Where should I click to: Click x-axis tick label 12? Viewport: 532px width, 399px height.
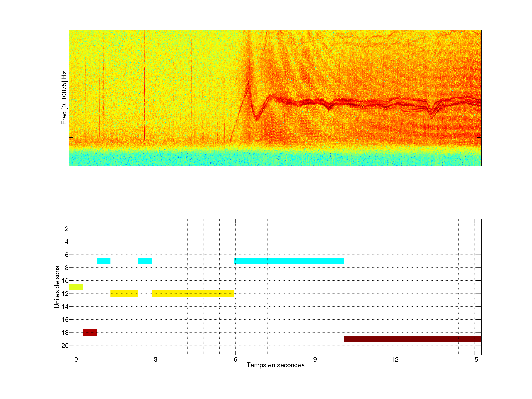click(395, 359)
